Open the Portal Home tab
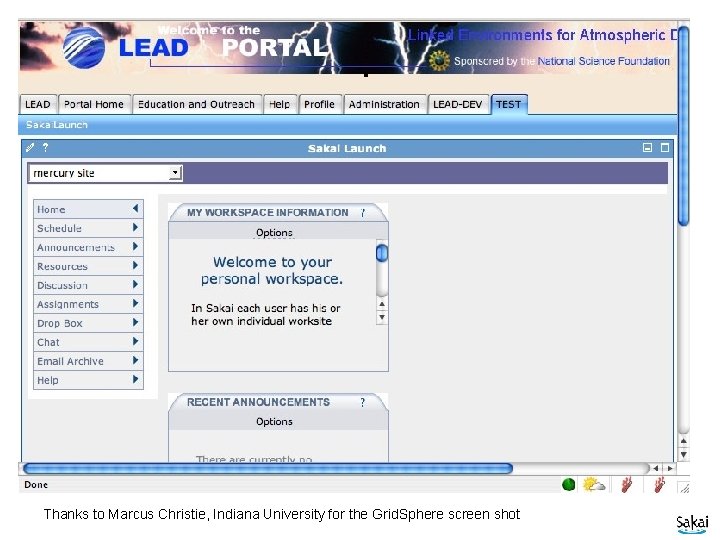Image resolution: width=720 pixels, height=540 pixels. [94, 104]
